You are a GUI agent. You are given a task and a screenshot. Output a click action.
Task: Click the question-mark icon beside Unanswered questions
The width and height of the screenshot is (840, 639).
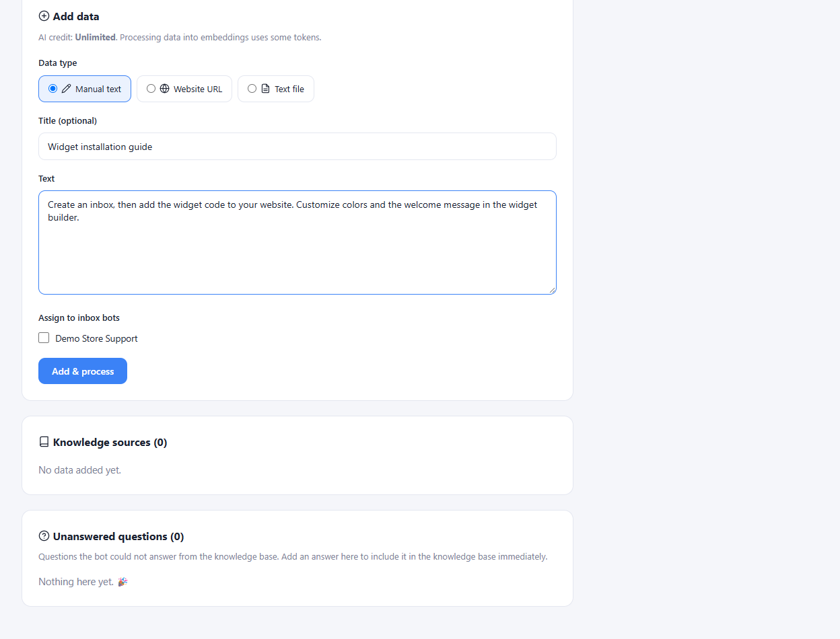44,536
